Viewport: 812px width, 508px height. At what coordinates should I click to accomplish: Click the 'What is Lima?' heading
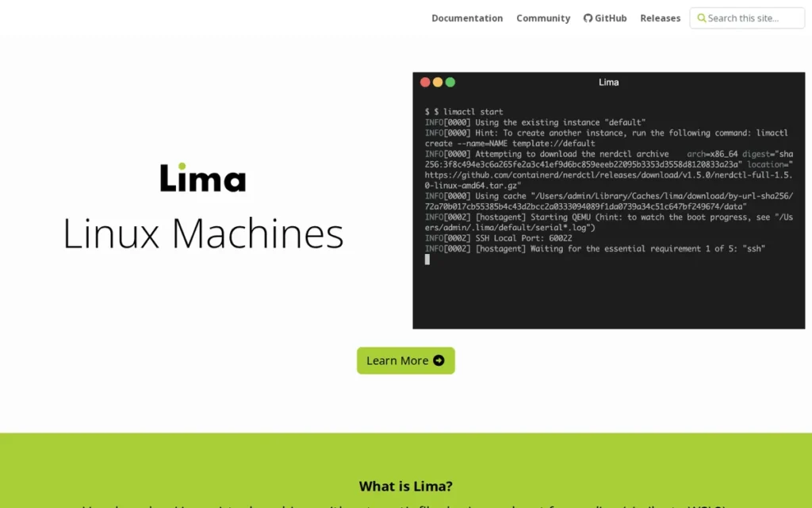pos(405,487)
